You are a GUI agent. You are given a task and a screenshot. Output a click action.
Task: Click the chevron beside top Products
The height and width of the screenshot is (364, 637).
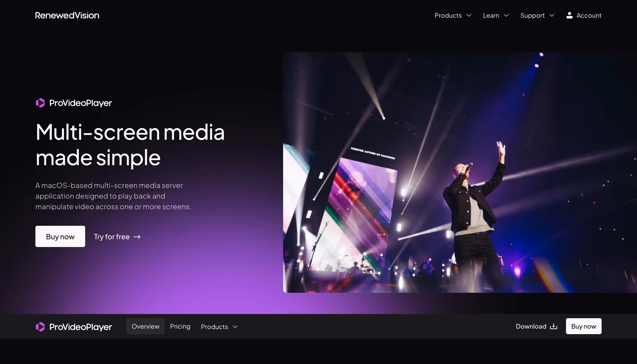[469, 15]
